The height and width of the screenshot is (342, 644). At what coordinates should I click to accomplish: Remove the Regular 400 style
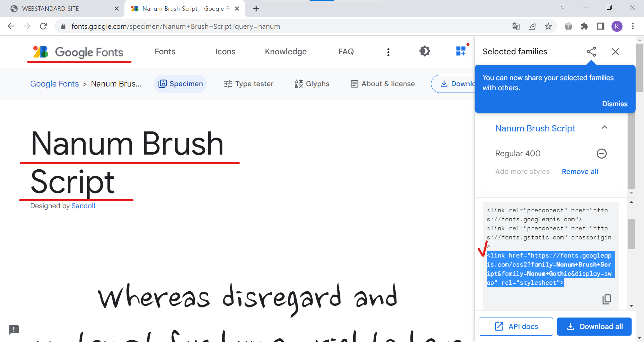pyautogui.click(x=602, y=154)
